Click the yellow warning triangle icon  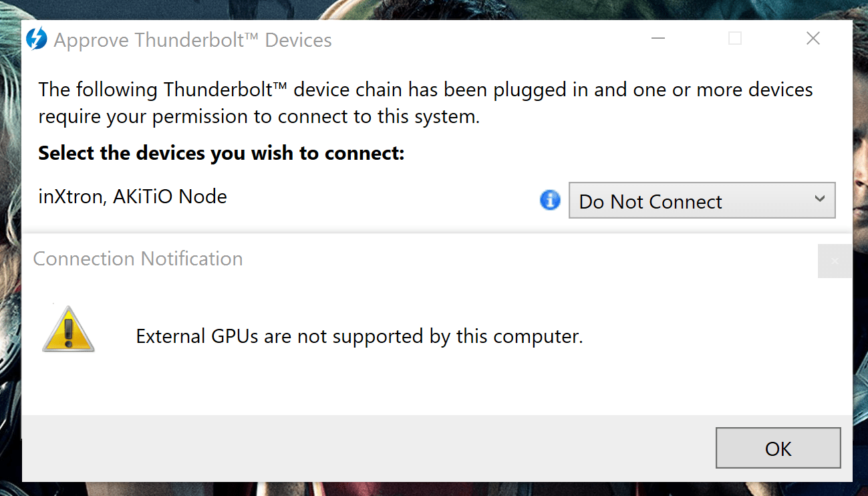tap(68, 329)
